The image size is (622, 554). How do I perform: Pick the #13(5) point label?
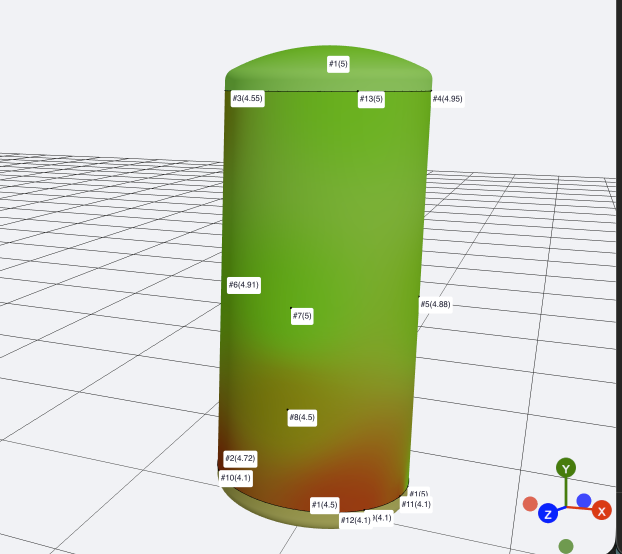(x=371, y=99)
